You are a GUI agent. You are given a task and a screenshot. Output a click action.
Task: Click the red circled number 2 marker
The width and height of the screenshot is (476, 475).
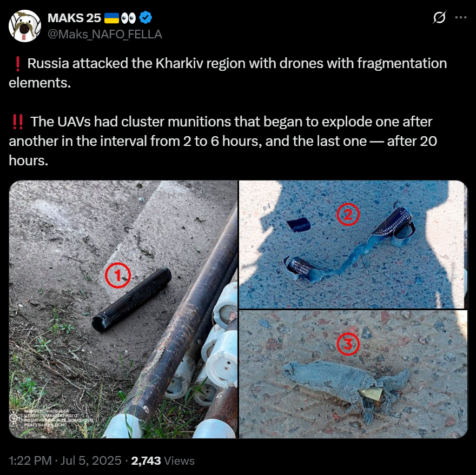pyautogui.click(x=348, y=215)
